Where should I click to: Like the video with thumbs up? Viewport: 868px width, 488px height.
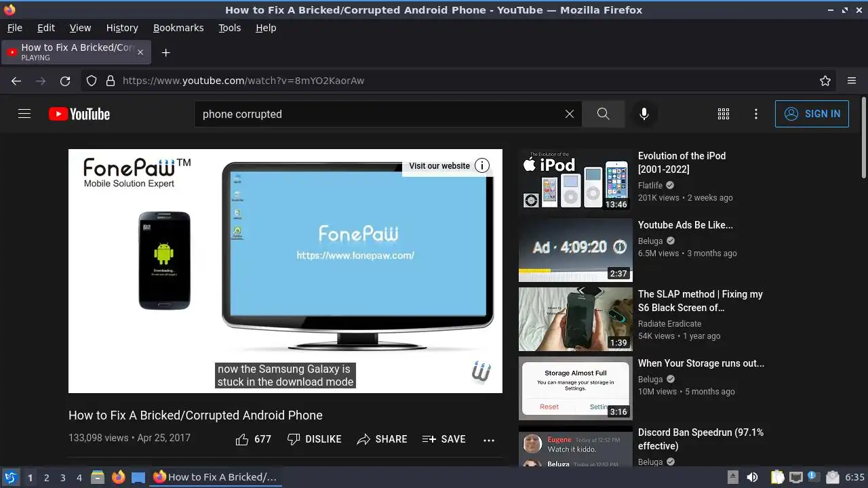pyautogui.click(x=253, y=439)
